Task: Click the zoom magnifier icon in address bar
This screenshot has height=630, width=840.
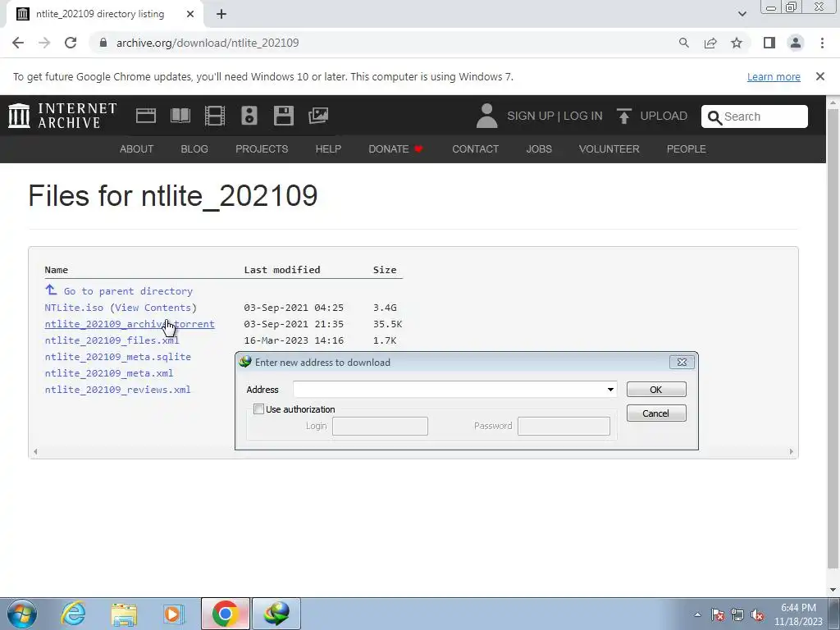Action: [683, 43]
